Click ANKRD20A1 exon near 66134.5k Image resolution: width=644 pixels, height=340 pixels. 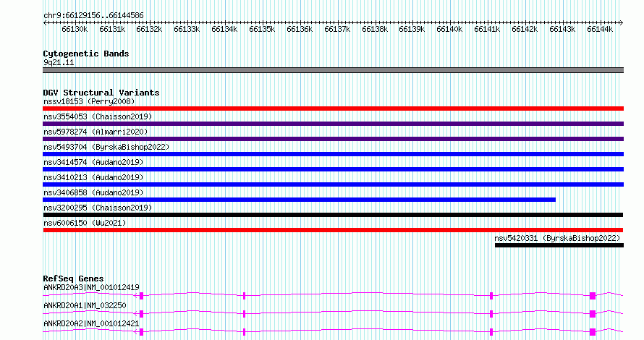tap(245, 314)
